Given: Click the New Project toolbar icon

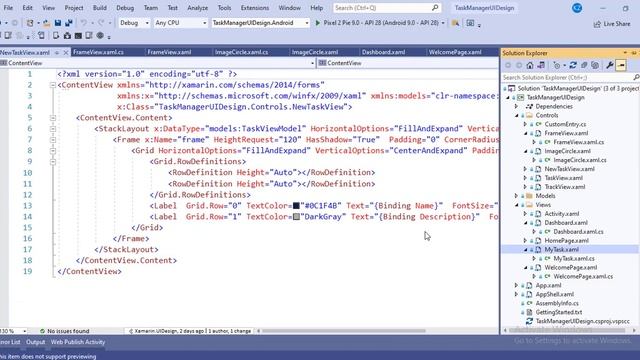Looking at the screenshot, I should (30, 23).
